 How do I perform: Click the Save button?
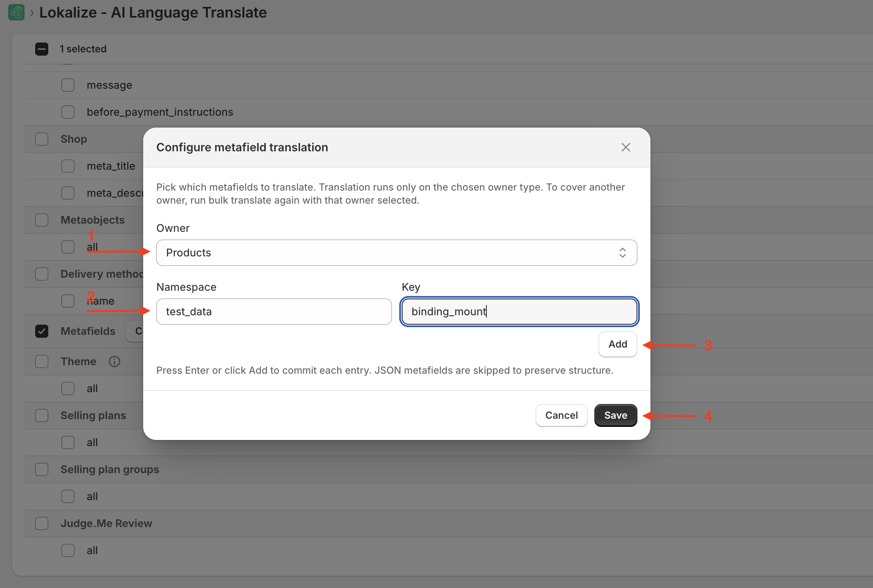(615, 415)
